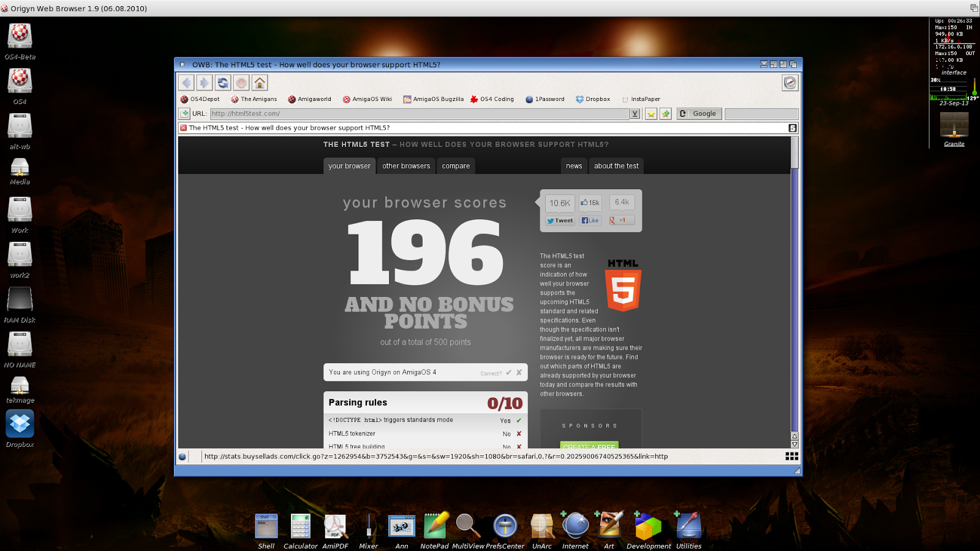Open the Amigaworld bookmark
Screen dimensions: 980x551
309,99
